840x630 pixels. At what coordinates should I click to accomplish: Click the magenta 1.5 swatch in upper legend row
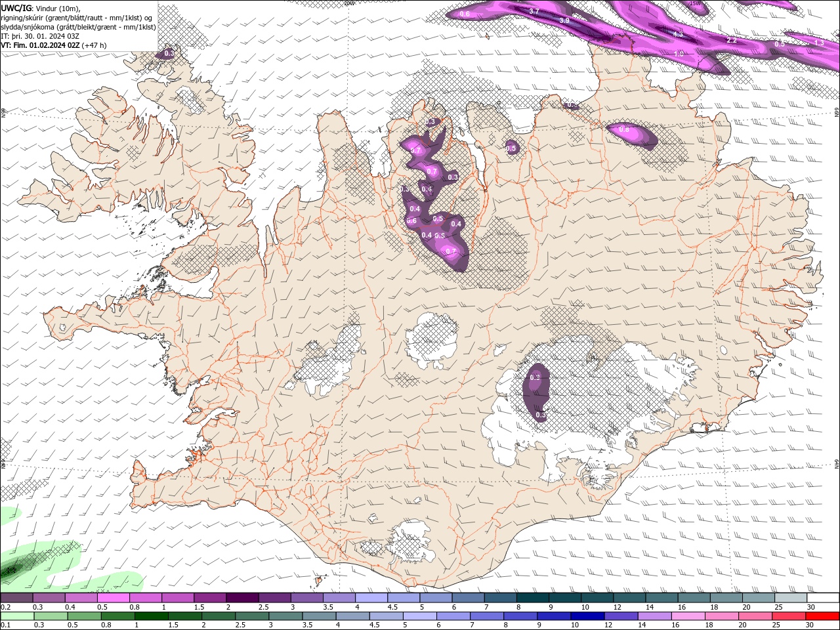210,598
